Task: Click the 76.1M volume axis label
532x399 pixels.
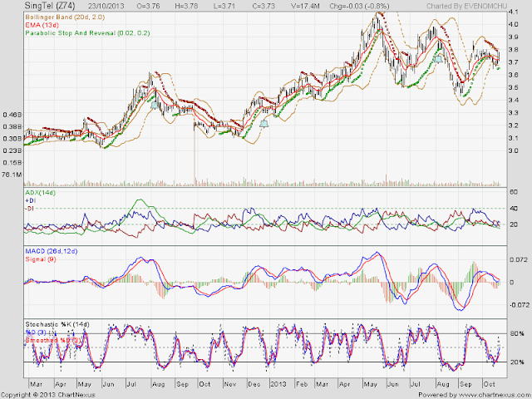Action: pyautogui.click(x=12, y=175)
